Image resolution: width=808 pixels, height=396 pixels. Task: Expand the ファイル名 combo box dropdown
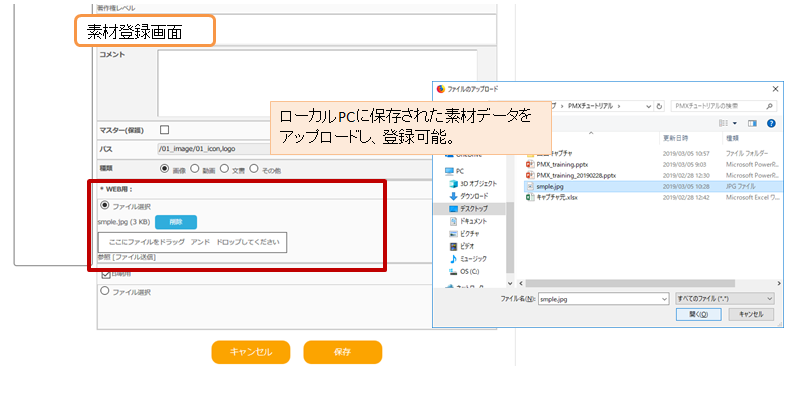point(664,299)
